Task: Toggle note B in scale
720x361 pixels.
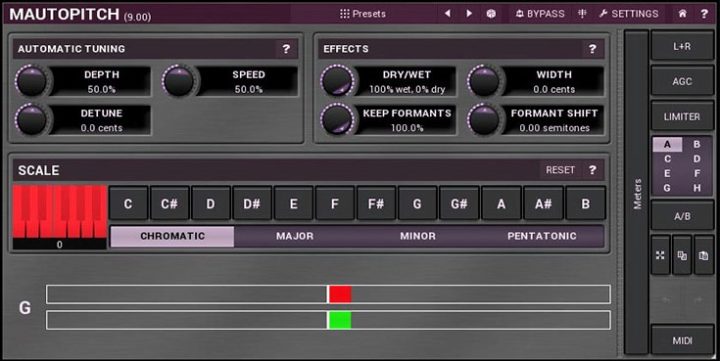Action: [585, 203]
